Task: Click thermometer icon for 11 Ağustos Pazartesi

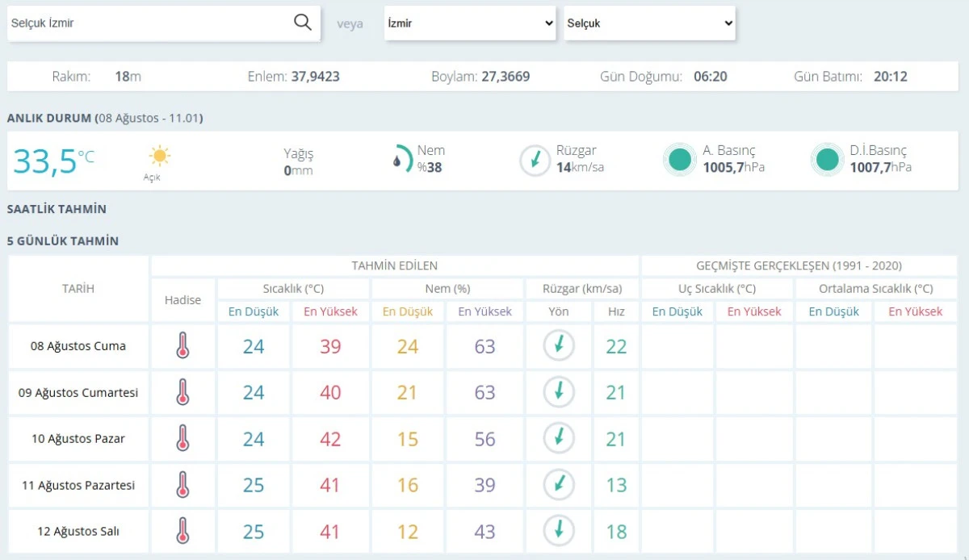Action: [x=182, y=485]
